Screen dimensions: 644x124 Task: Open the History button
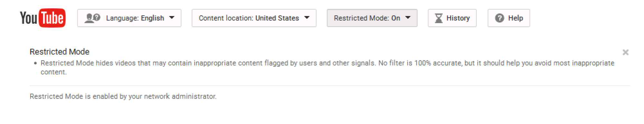(452, 18)
